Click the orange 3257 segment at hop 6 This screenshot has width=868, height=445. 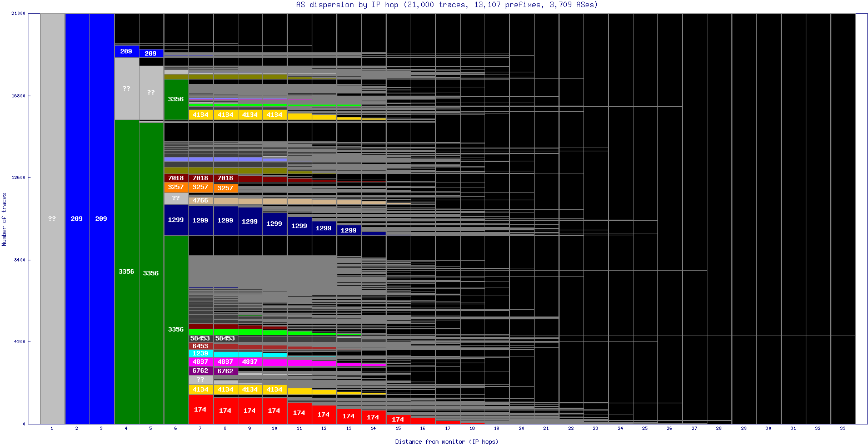(176, 187)
